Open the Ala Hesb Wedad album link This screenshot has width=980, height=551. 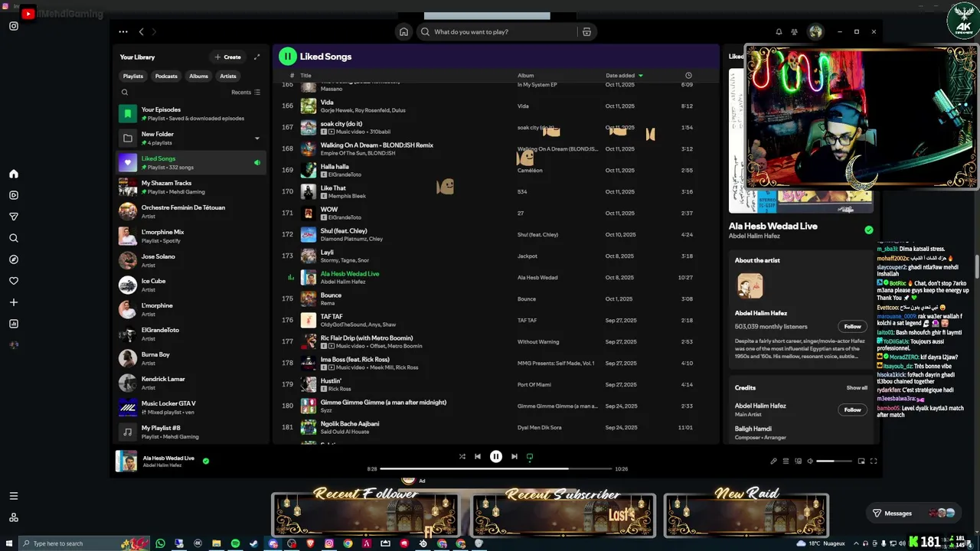[x=537, y=278]
